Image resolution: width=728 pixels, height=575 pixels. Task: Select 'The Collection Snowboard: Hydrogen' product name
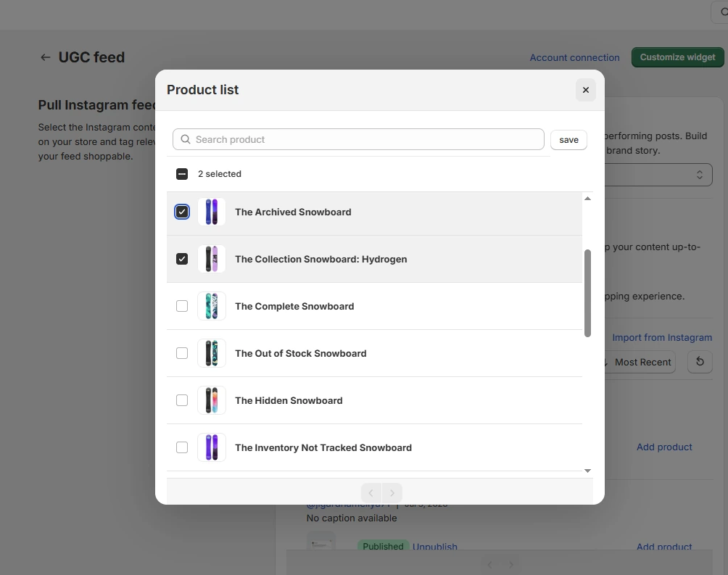tap(320, 259)
